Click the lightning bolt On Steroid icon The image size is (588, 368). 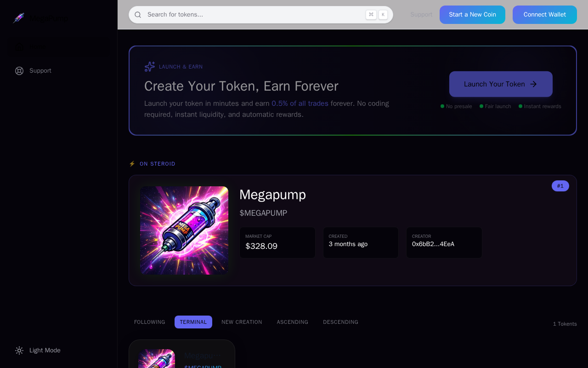(x=132, y=164)
